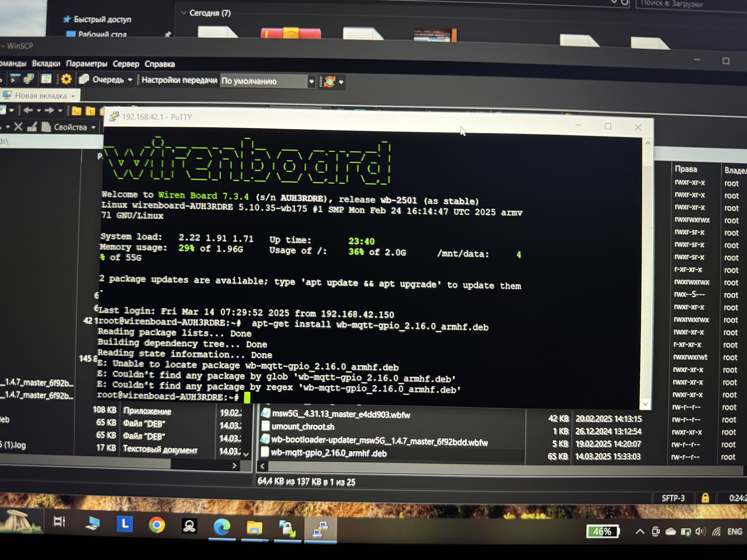This screenshot has height=560, width=747.
Task: Click the Очередь button label
Action: [x=108, y=80]
